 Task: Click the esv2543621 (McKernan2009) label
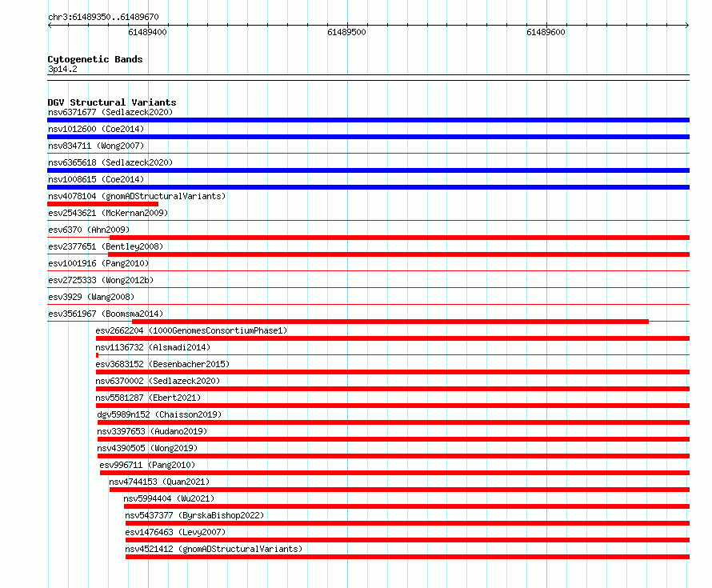point(108,213)
